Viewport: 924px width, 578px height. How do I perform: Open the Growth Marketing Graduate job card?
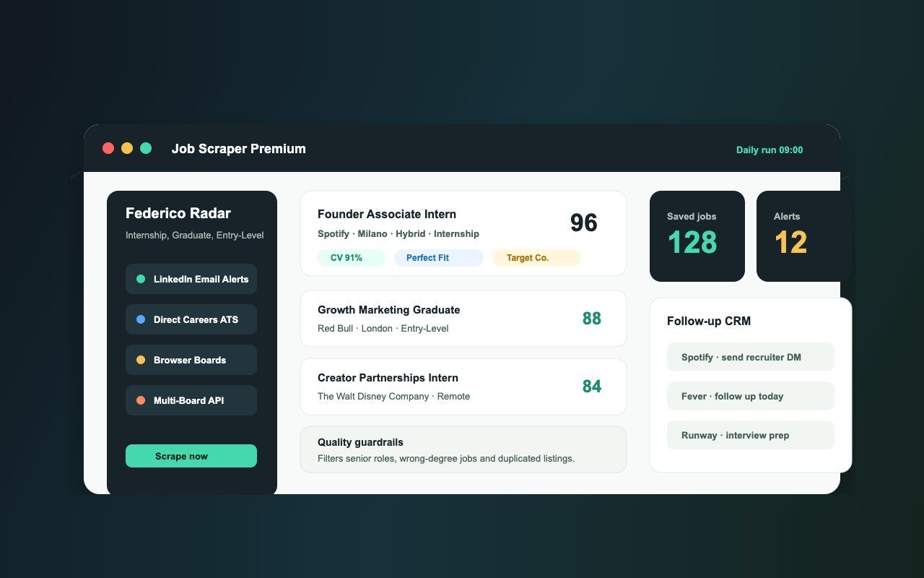pos(463,319)
